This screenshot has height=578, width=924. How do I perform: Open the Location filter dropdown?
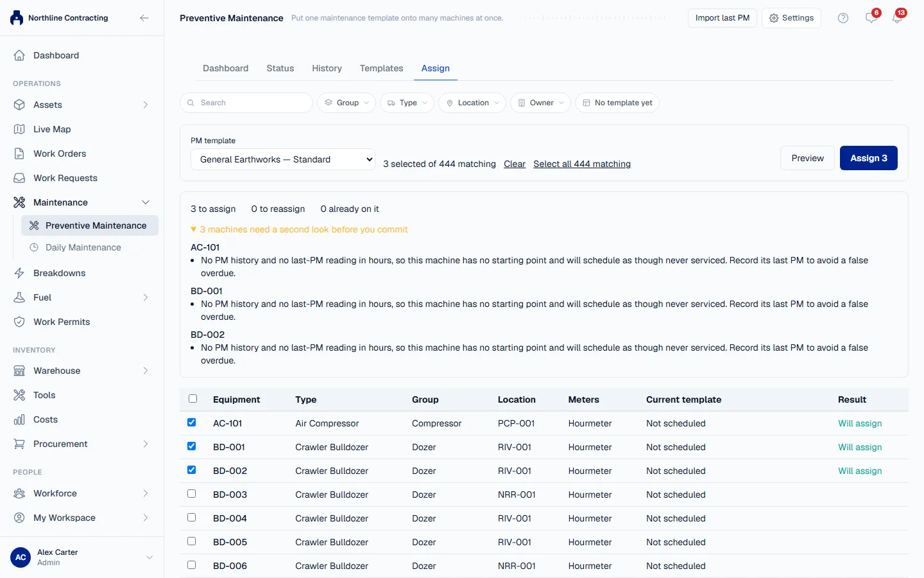[x=472, y=103]
